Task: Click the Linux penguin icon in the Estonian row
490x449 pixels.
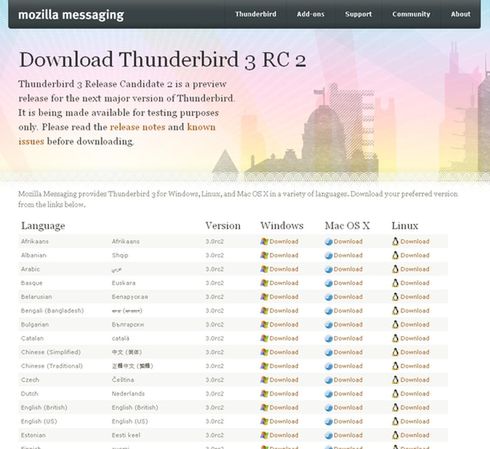Action: pos(395,435)
